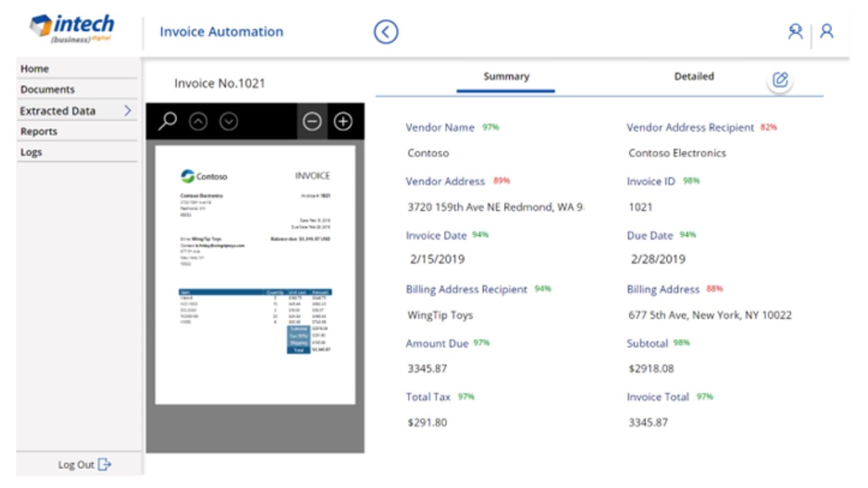The width and height of the screenshot is (868, 488).
Task: Click the Total Tax value $291.80
Action: [x=427, y=422]
